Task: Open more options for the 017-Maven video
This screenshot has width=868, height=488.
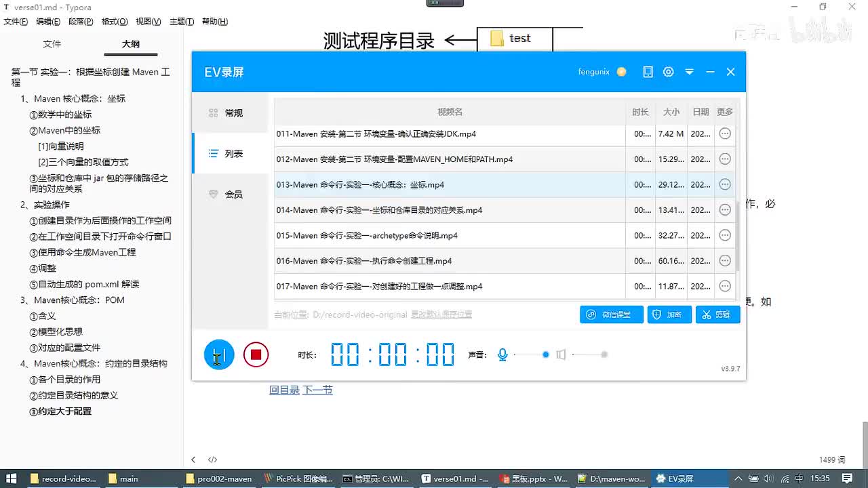Action: click(725, 286)
